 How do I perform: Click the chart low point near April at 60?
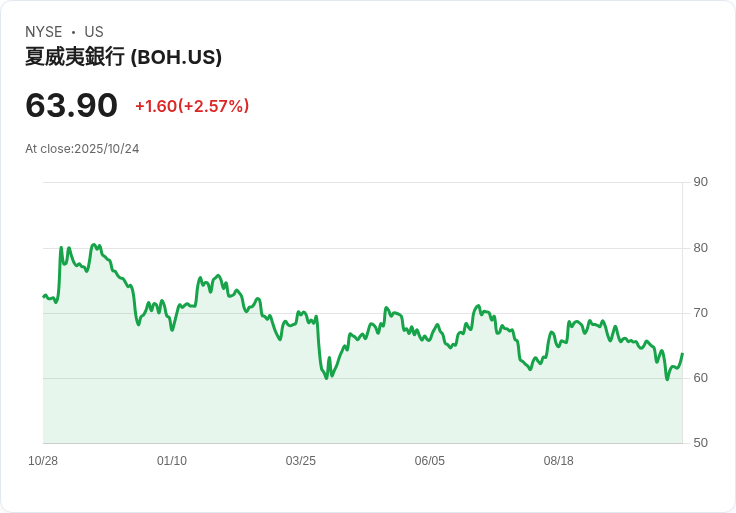coord(327,378)
